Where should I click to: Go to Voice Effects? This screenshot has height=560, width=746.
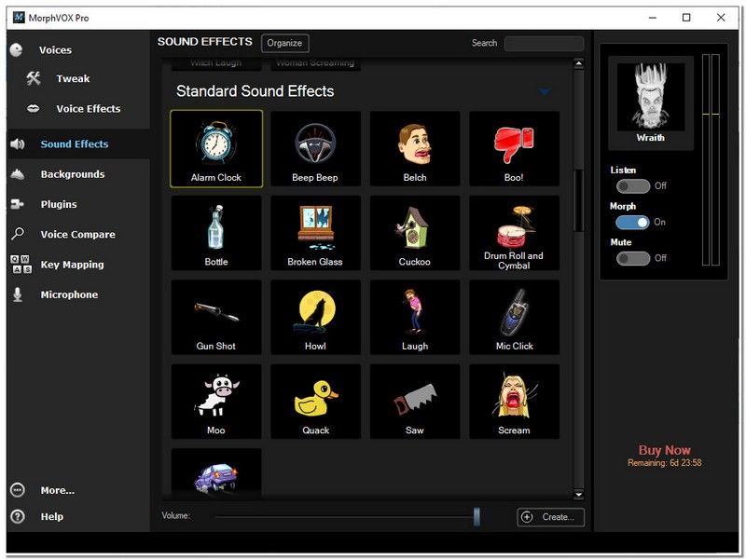pyautogui.click(x=88, y=108)
